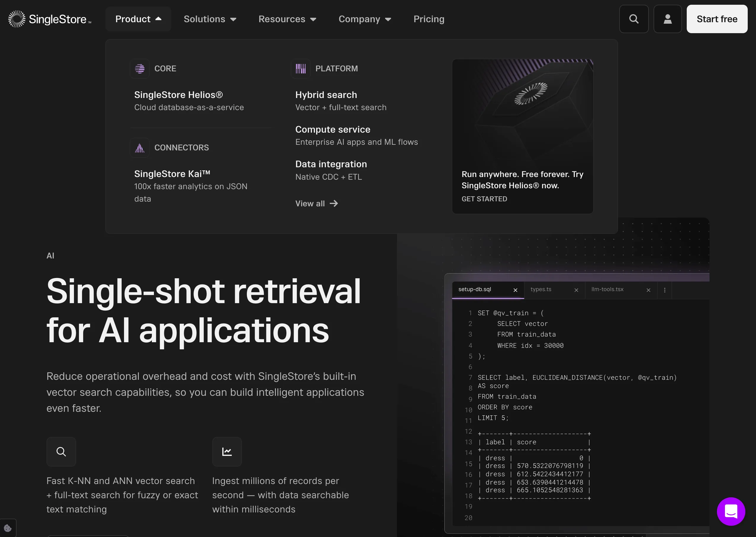Click 'Vector + full-text search' description
Screen dimensions: 756x537
click(341, 107)
